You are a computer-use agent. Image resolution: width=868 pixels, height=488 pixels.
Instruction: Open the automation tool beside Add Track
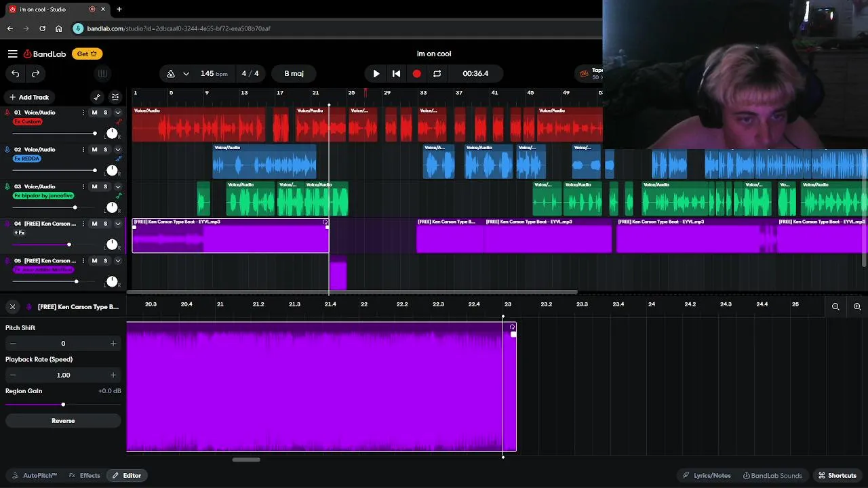click(x=97, y=97)
